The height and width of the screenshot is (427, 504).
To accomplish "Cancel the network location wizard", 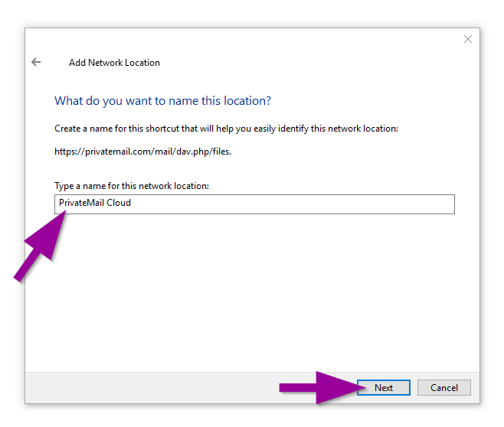I will click(443, 388).
